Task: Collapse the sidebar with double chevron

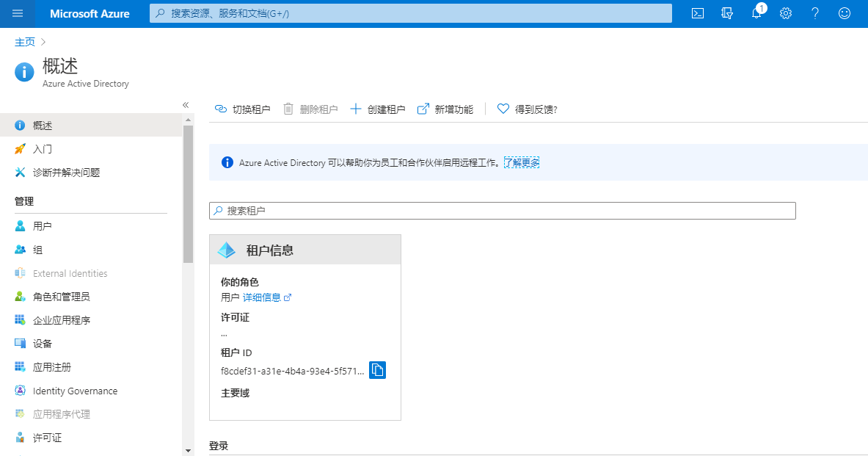Action: pyautogui.click(x=186, y=105)
